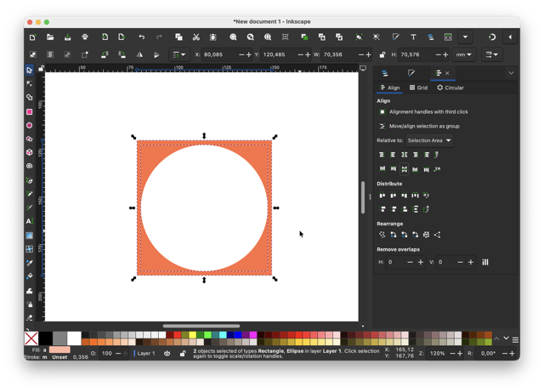Expand the dock panel chevron menu
Viewport: 544px width, 392px height.
pos(511,73)
